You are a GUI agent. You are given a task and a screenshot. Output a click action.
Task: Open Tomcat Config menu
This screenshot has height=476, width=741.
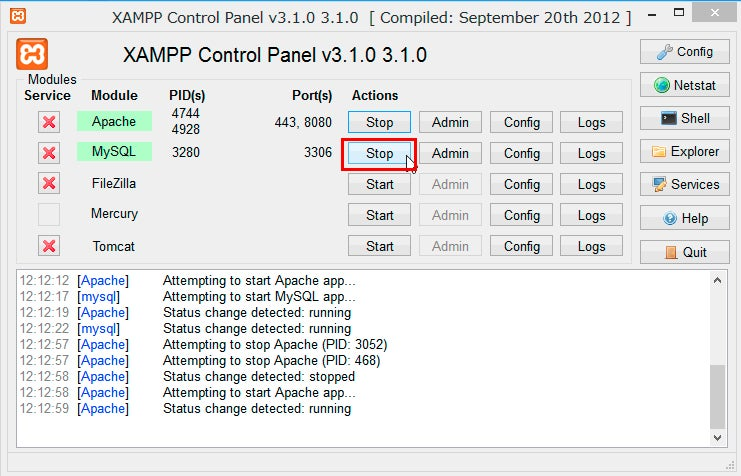(521, 246)
